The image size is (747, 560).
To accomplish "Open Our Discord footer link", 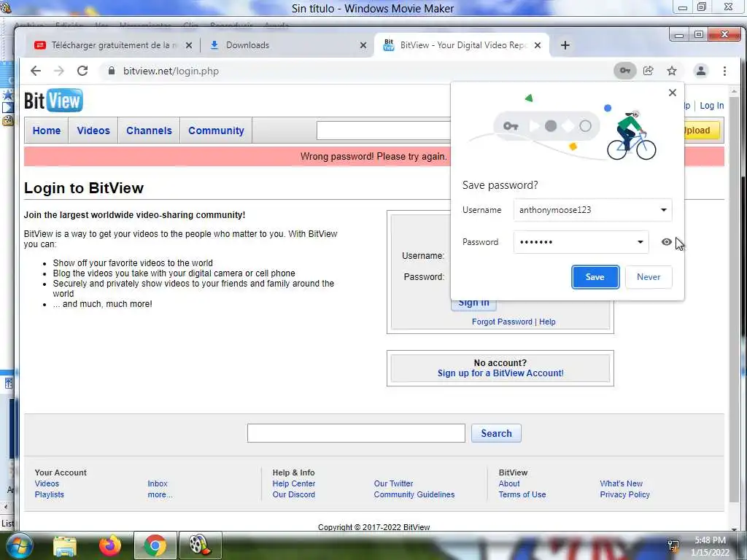I will tap(294, 495).
